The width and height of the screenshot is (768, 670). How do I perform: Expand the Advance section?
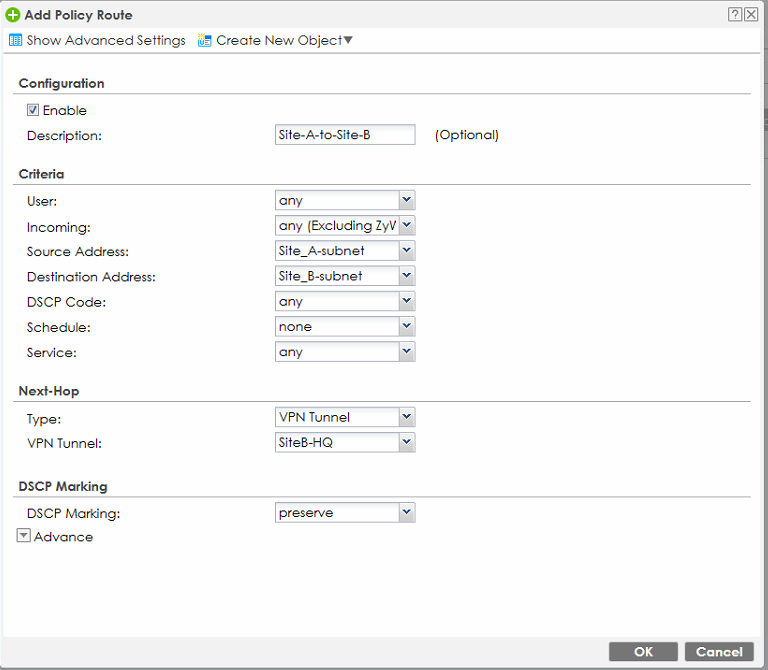24,536
